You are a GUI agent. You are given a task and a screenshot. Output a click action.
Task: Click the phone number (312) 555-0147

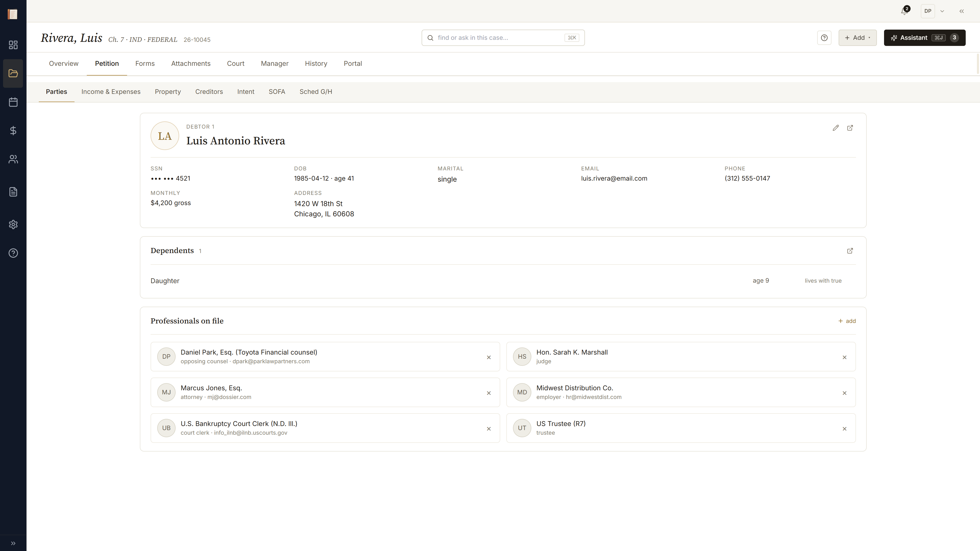[x=747, y=178]
